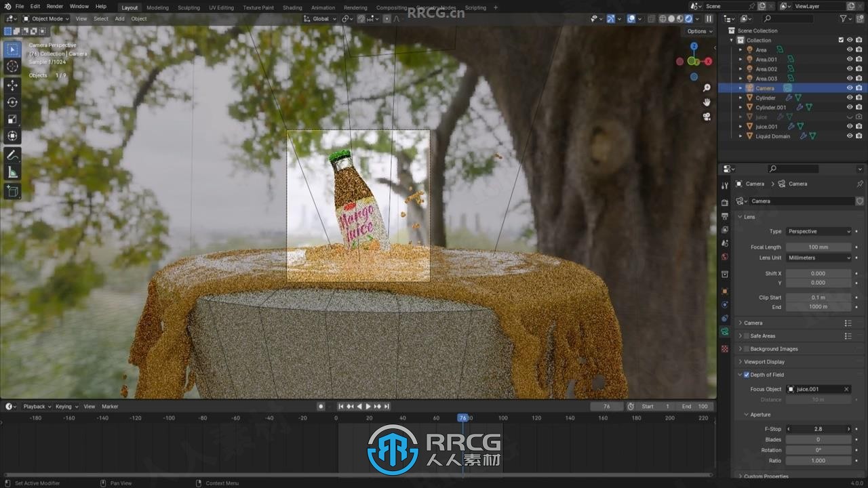868x488 pixels.
Task: Select the Annotate tool
Action: coord(12,155)
